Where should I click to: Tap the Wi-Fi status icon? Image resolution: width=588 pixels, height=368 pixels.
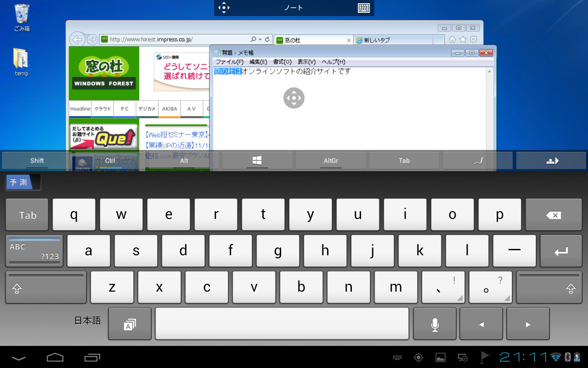point(556,357)
